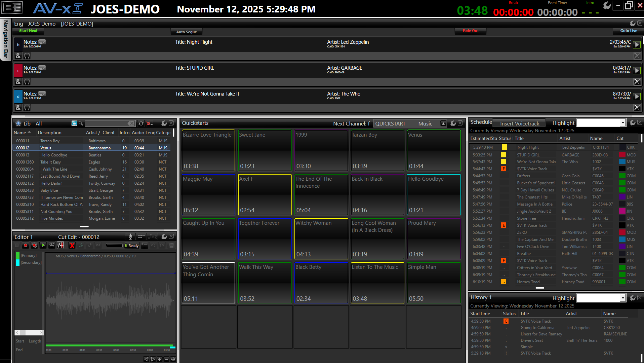
Task: Click the refresh icon in the Lib panel
Action: [x=141, y=123]
